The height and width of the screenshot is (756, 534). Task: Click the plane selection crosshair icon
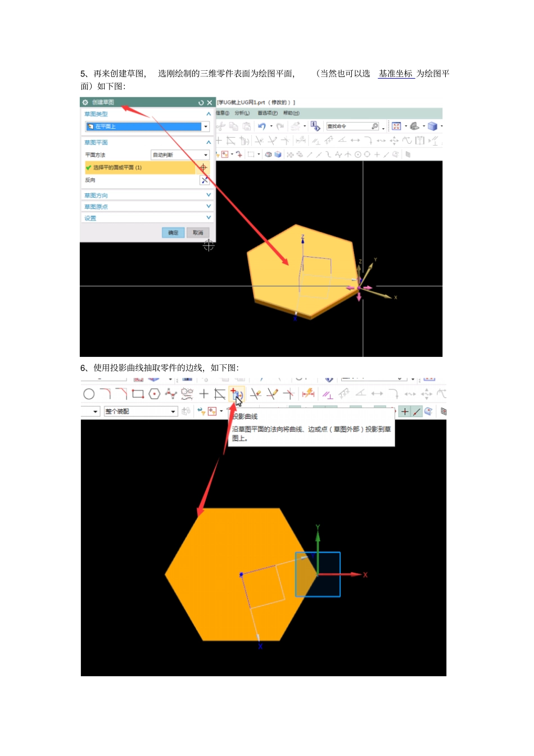point(203,168)
